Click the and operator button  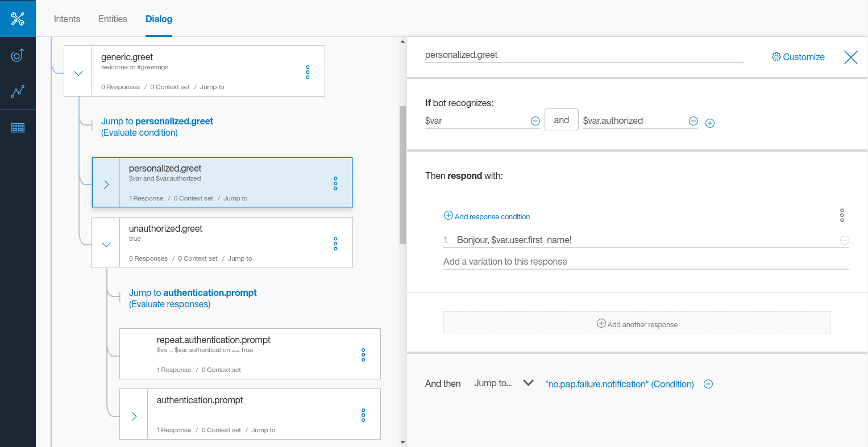(x=561, y=120)
